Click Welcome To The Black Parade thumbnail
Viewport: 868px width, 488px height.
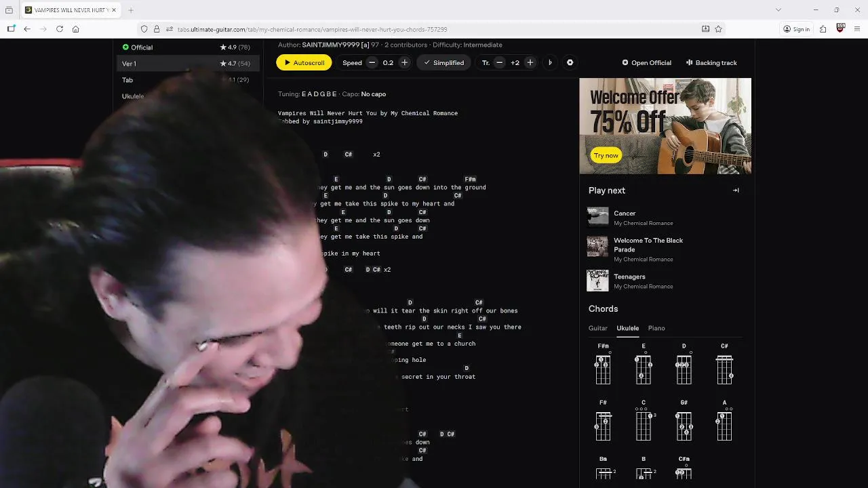[x=597, y=247]
